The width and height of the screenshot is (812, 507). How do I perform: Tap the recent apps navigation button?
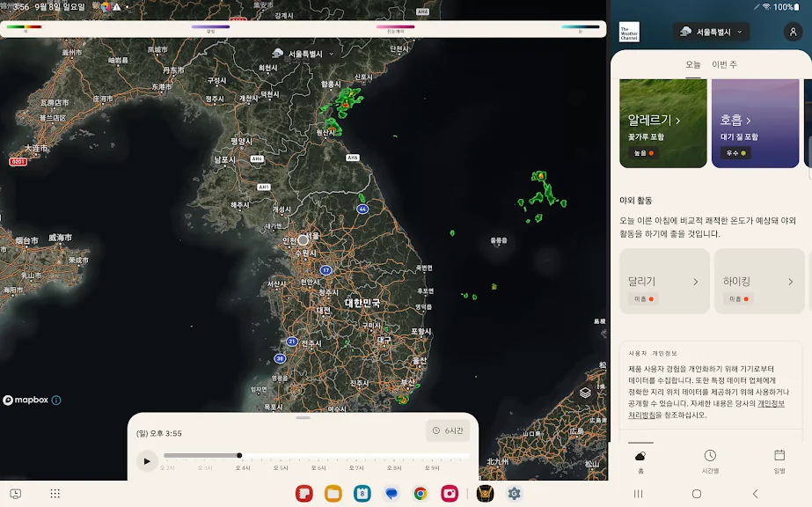(x=638, y=494)
